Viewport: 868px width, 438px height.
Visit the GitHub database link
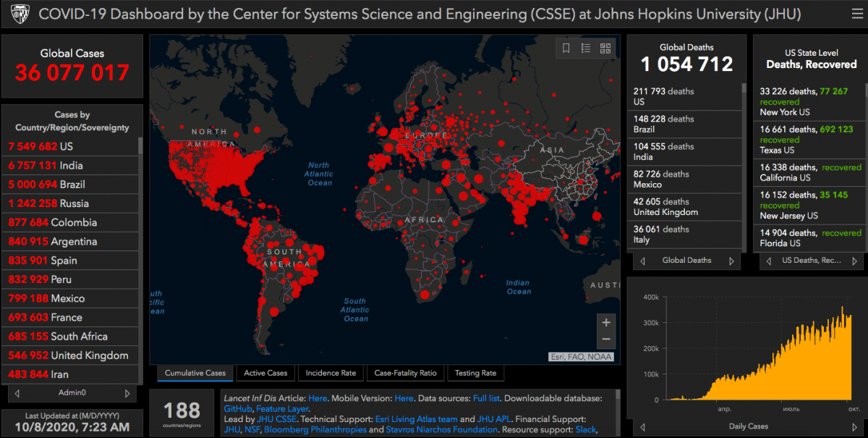(238, 408)
